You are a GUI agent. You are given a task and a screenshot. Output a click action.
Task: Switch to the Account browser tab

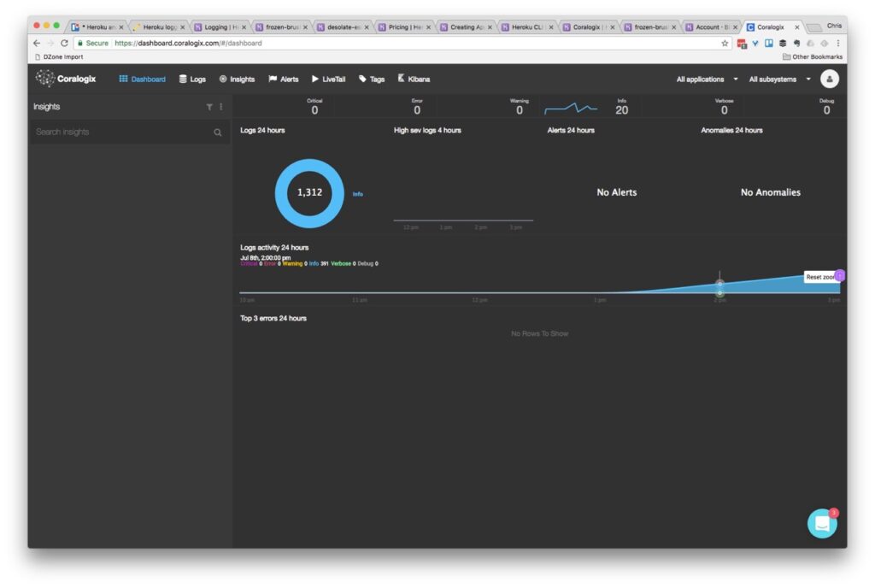713,26
